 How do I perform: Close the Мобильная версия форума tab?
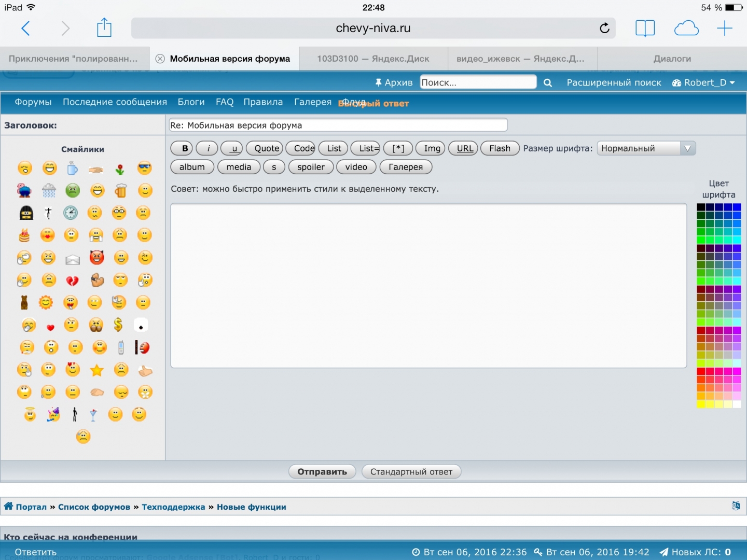click(x=160, y=59)
